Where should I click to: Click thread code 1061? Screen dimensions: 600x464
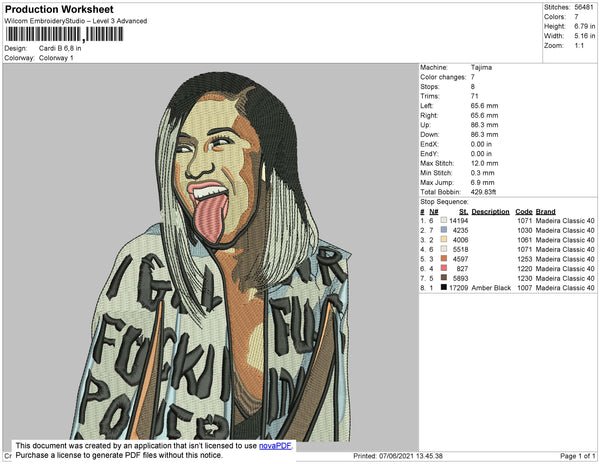525,240
